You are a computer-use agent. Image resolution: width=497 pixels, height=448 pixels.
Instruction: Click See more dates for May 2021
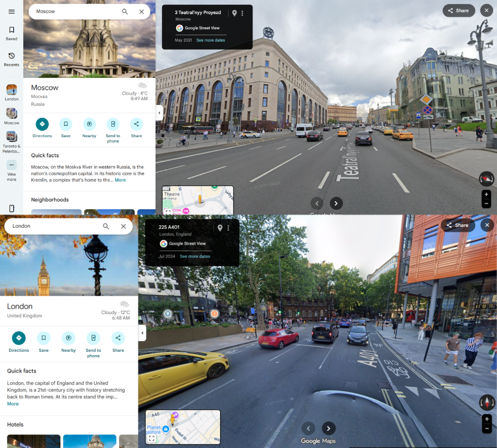(211, 40)
